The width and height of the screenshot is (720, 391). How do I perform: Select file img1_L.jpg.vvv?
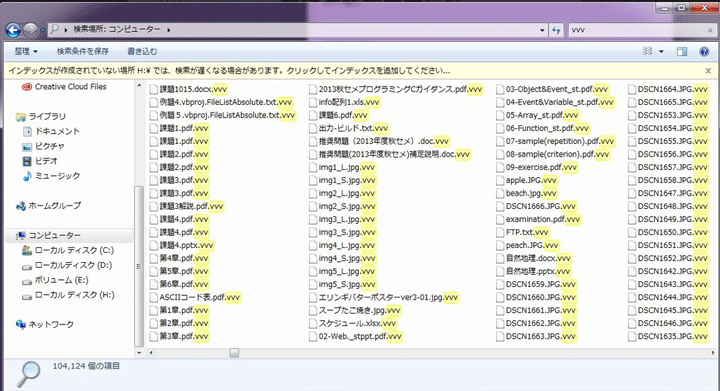(343, 167)
